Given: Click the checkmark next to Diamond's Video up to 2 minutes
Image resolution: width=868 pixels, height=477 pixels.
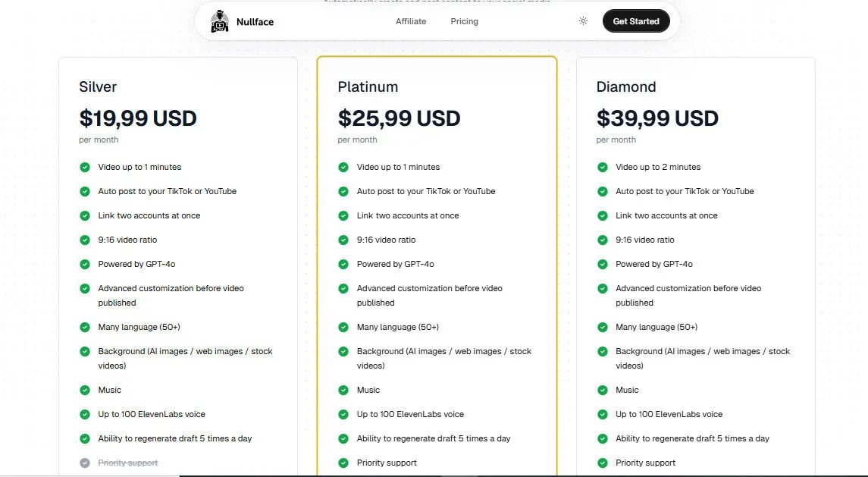Looking at the screenshot, I should coord(602,167).
